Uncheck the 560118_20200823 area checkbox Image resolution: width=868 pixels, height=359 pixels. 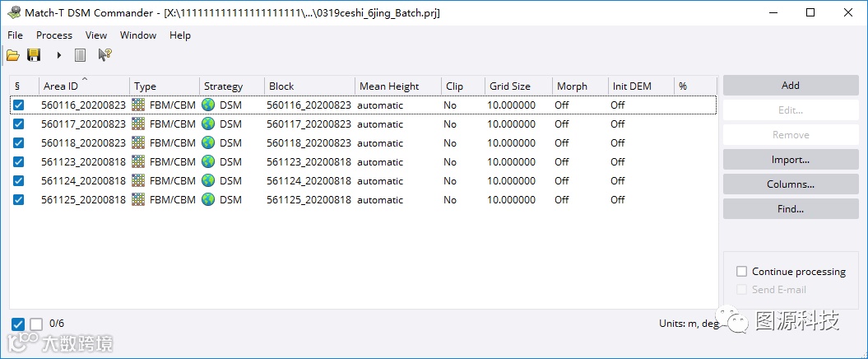coord(18,143)
